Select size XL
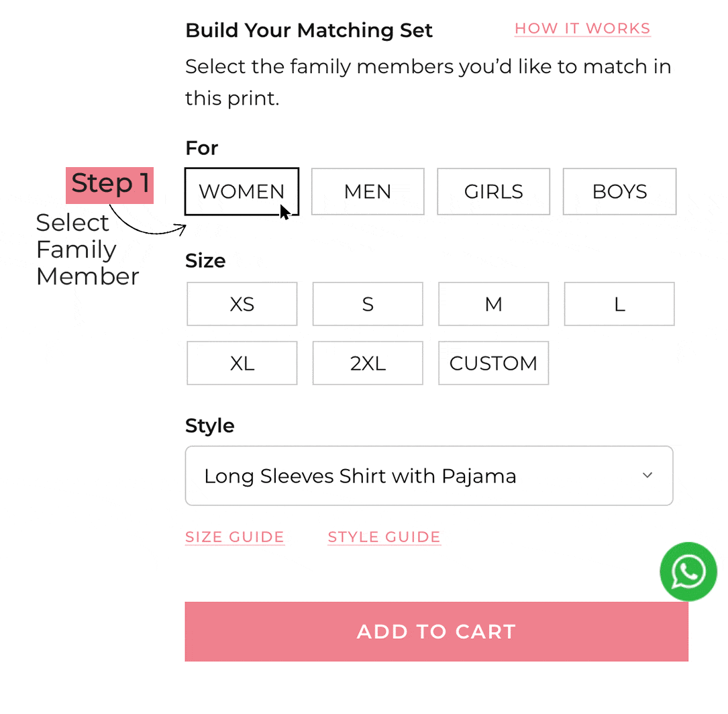Screen dimensions: 728x714 242,363
